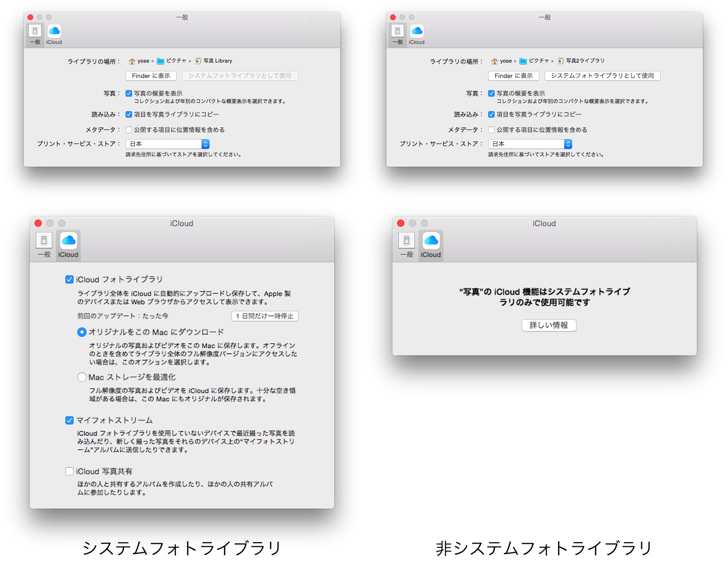Switch to 一般 in the window showing 詳しい情報
The image size is (728, 565).
coord(406,245)
